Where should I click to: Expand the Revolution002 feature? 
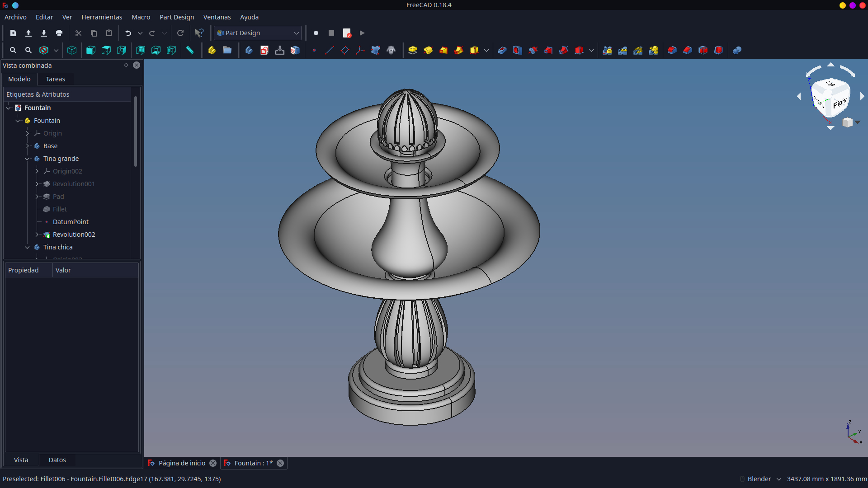pos(37,235)
